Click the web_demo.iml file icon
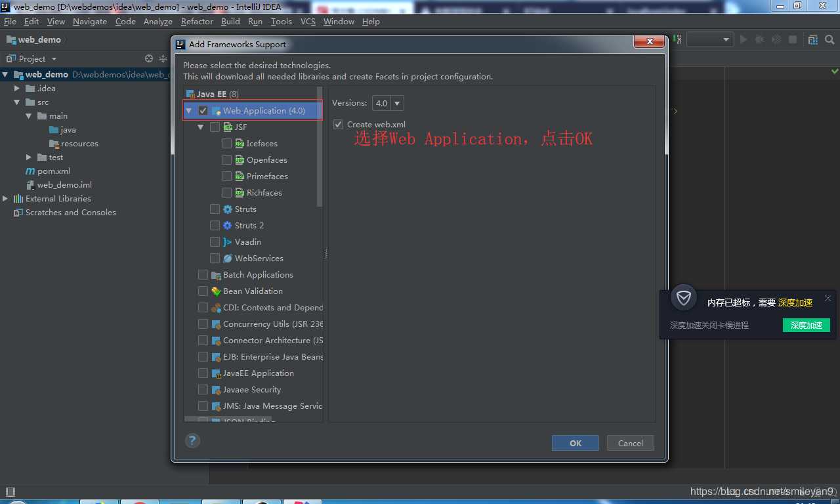840x504 pixels. pos(30,185)
